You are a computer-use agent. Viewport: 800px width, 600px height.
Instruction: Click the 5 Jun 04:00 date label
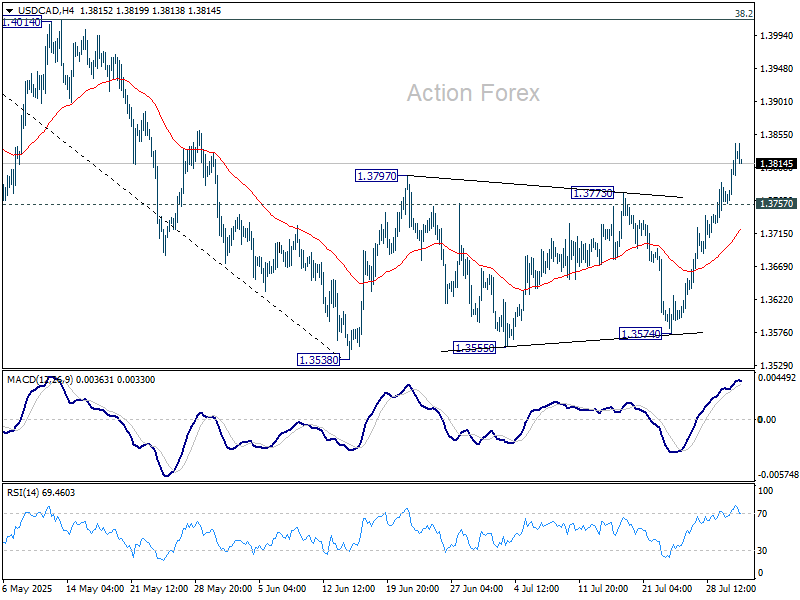tap(282, 588)
